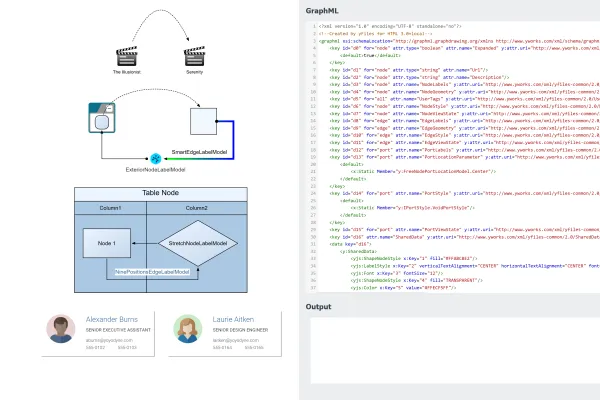Click the SmartEdgeLabelModel edge label

click(199, 152)
